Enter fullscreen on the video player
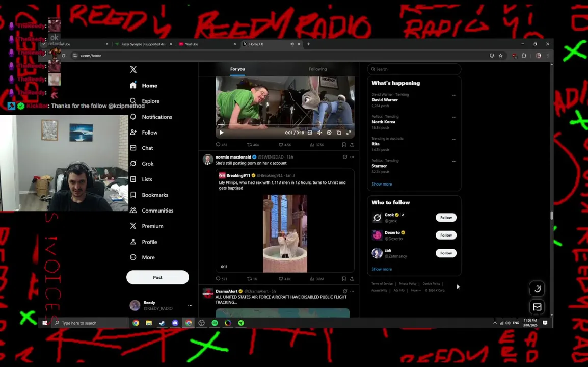Viewport: 588px width, 367px height. [349, 133]
